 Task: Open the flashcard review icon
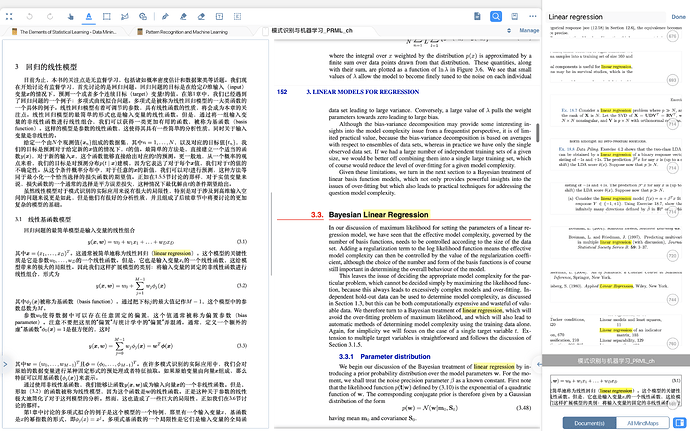[x=514, y=17]
